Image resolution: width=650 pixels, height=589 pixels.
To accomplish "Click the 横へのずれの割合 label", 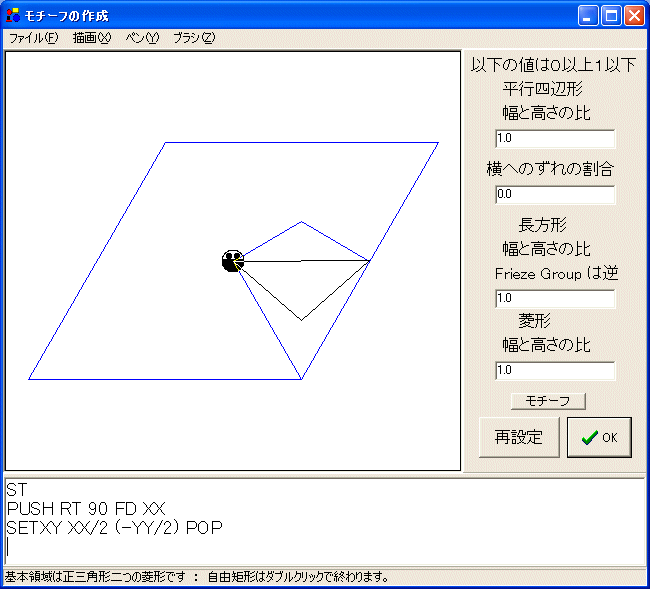I will 550,169.
